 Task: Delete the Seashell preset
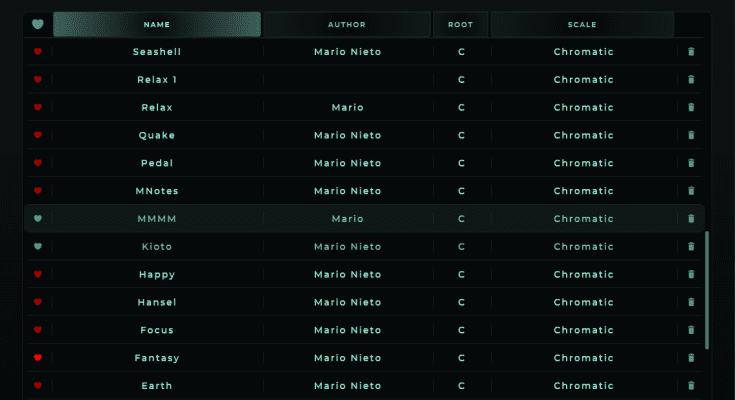(691, 51)
